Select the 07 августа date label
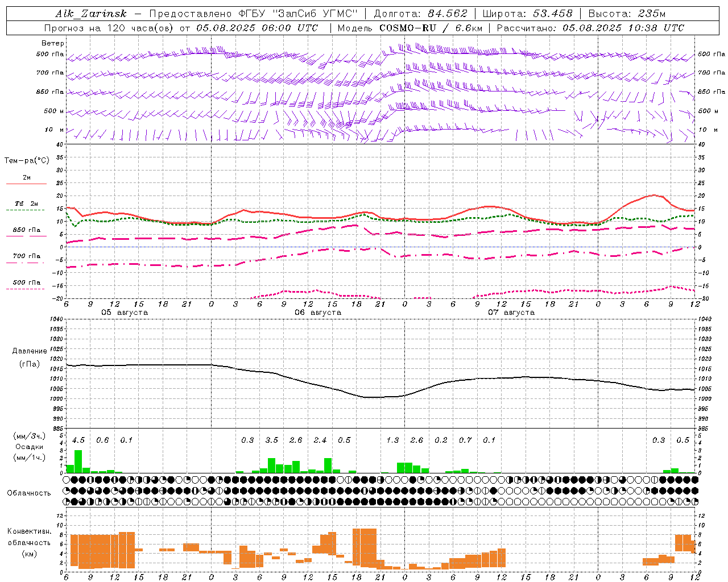 [511, 313]
